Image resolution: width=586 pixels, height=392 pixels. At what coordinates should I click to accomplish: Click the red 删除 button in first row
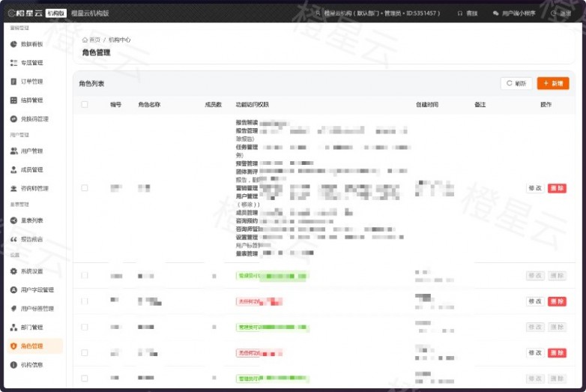point(557,188)
